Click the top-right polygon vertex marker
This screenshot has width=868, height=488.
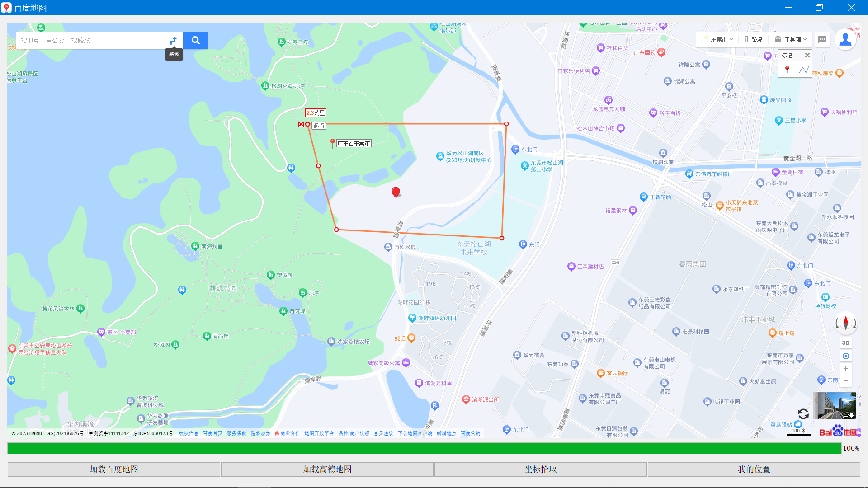click(506, 124)
